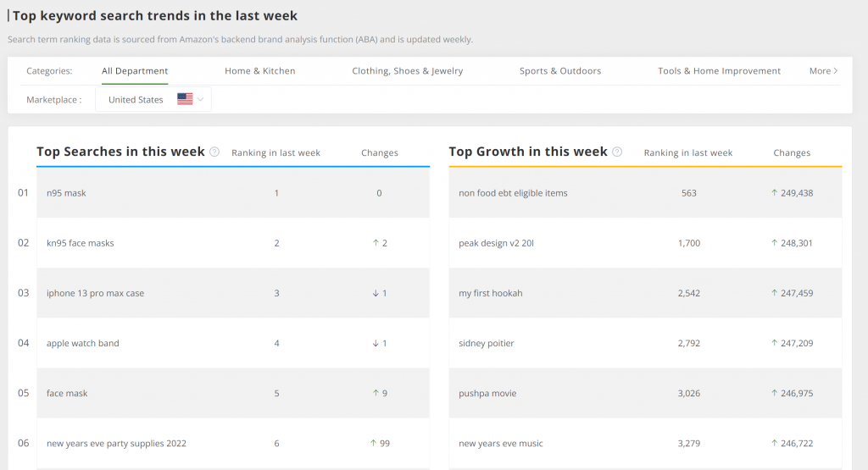Image resolution: width=868 pixels, height=470 pixels.
Task: Click down arrow in iphone 13 pro max case row
Action: (376, 293)
